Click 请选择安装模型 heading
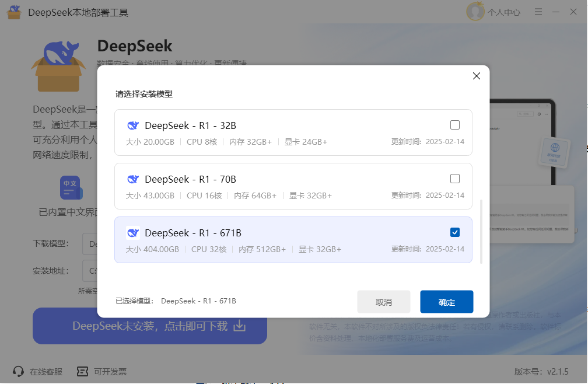The width and height of the screenshot is (588, 384). click(144, 94)
